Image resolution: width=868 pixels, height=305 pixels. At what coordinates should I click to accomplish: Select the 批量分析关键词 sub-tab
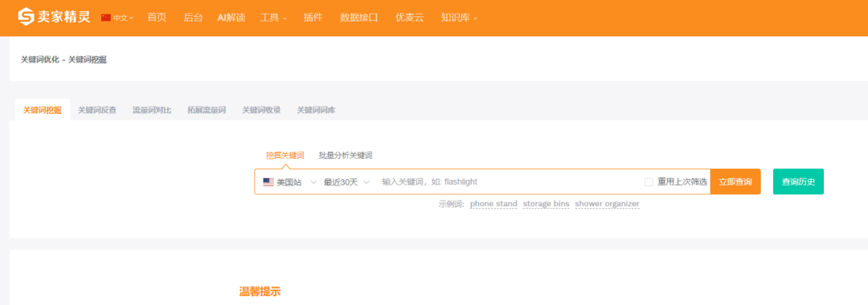[x=346, y=155]
